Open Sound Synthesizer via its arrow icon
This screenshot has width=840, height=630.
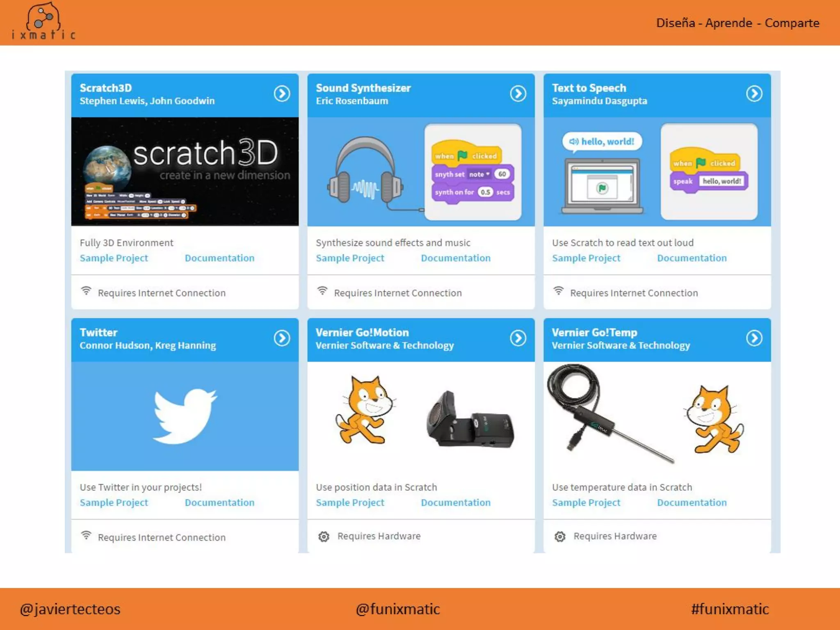[518, 94]
